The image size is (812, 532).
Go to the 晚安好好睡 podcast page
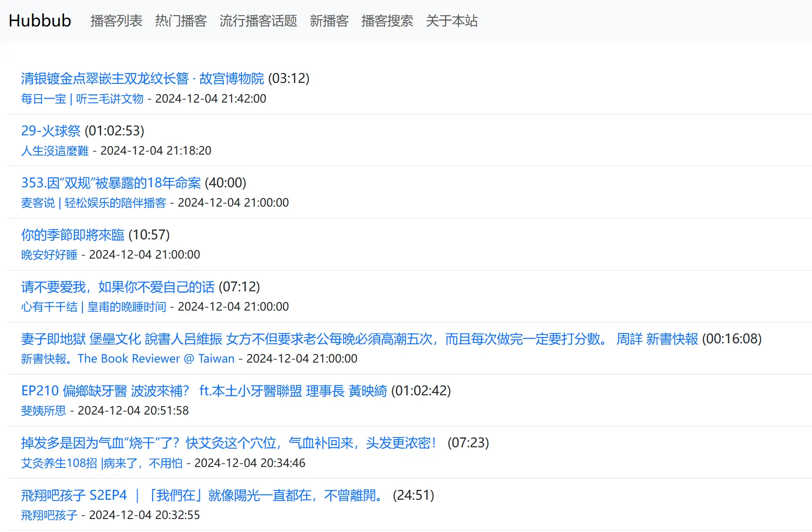tap(49, 255)
